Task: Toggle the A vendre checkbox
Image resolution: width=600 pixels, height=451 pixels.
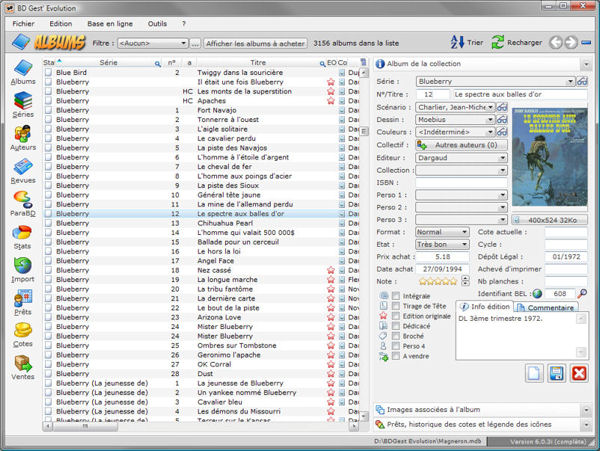Action: pos(396,356)
